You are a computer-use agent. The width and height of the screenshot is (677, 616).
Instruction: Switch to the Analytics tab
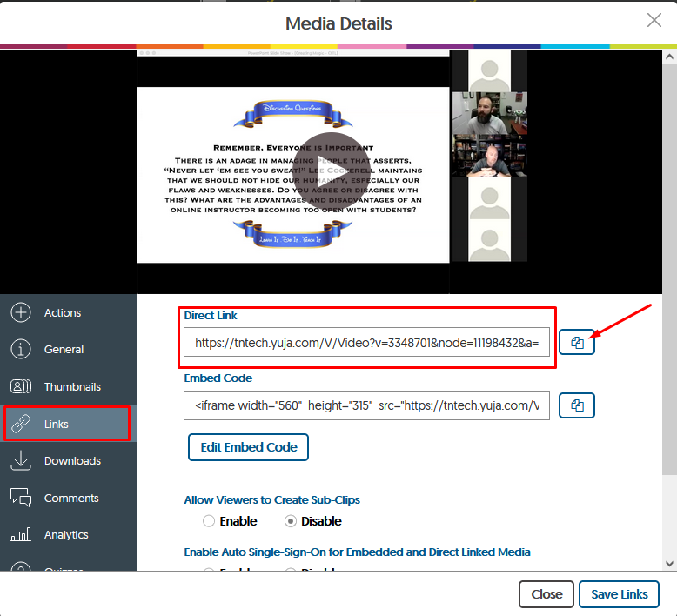[x=66, y=535]
